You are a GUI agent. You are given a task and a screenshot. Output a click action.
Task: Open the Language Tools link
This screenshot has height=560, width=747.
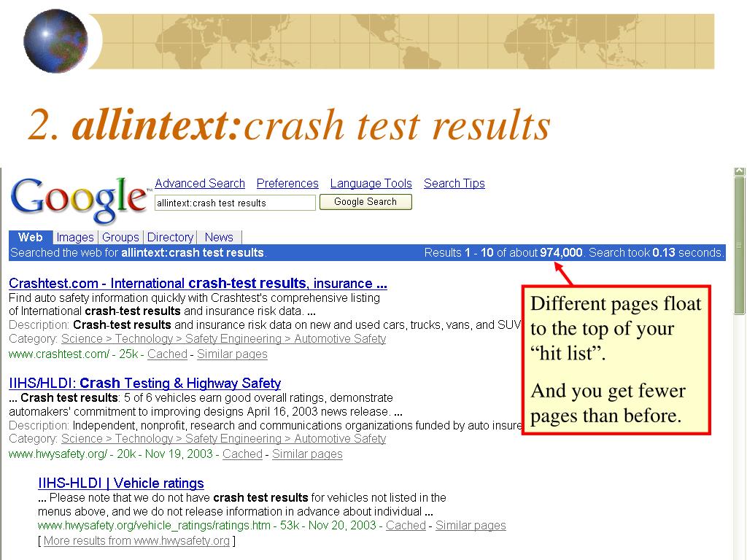coord(371,183)
